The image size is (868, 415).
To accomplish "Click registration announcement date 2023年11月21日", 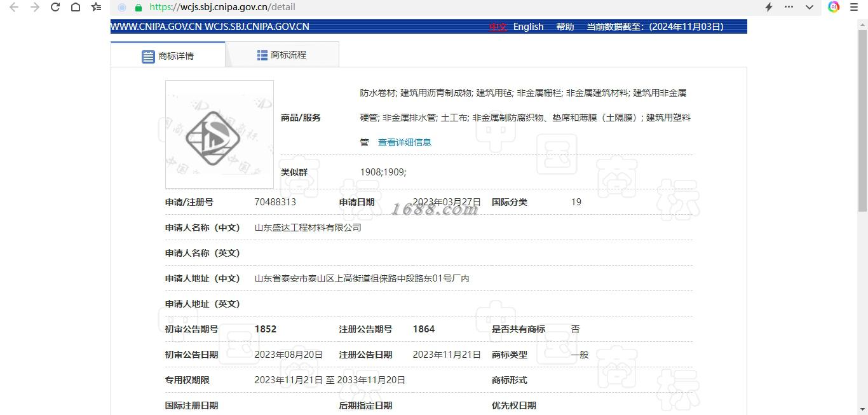I will tap(447, 355).
